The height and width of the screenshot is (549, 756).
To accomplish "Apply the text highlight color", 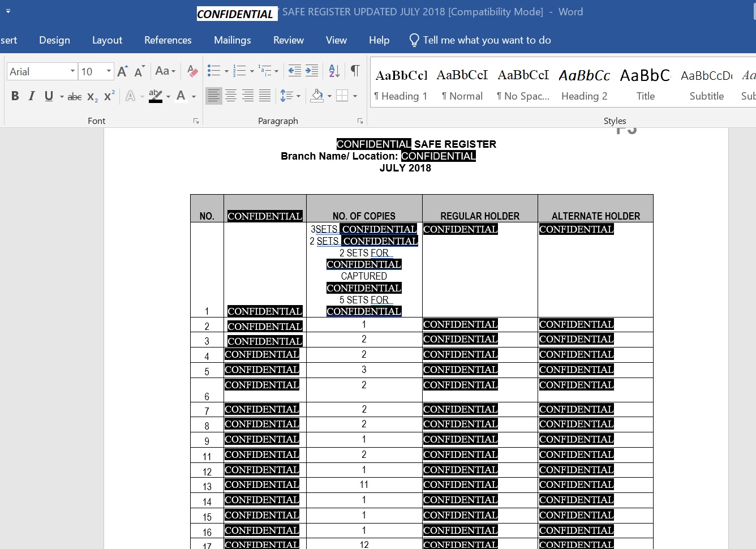I will coord(156,96).
